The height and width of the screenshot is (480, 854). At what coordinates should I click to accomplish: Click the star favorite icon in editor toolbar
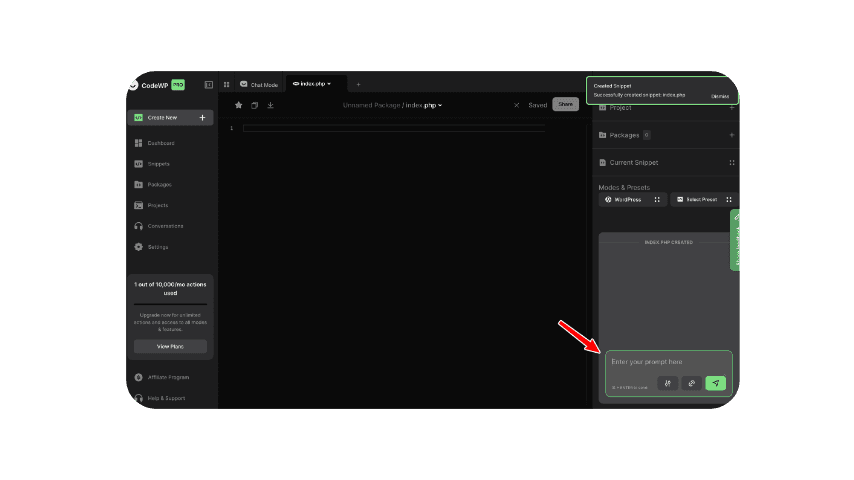[238, 105]
